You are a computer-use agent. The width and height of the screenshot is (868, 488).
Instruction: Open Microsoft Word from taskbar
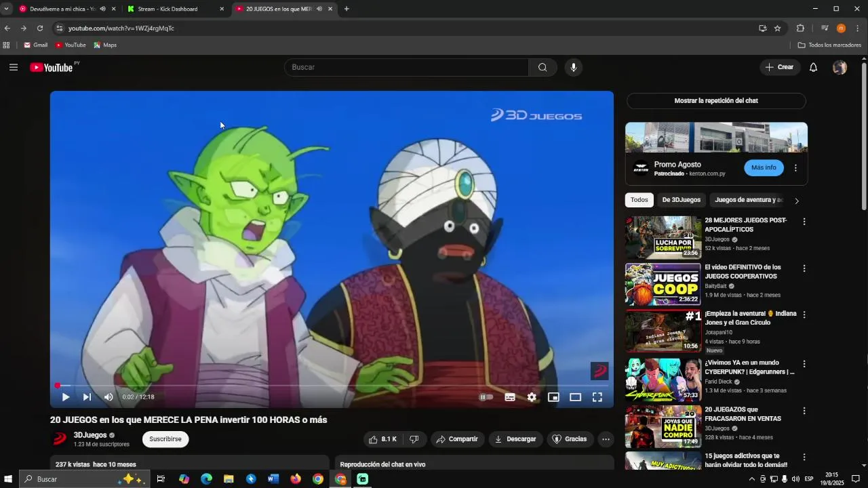click(273, 479)
